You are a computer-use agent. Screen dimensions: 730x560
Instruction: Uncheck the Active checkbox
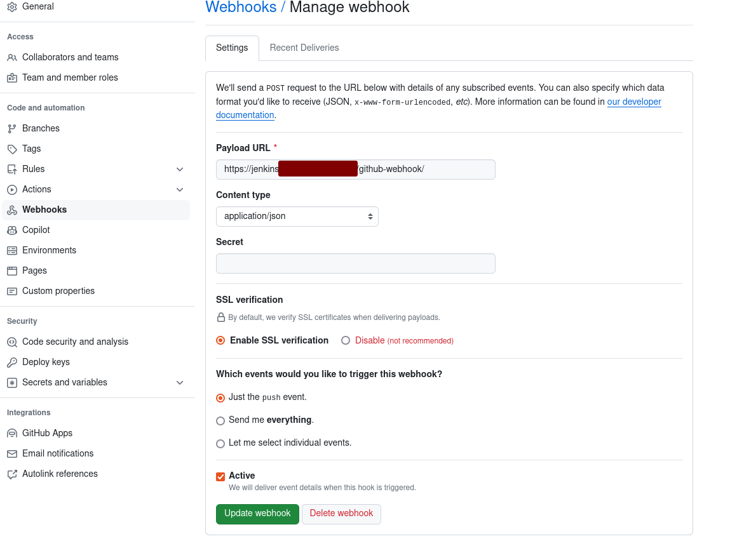point(220,476)
